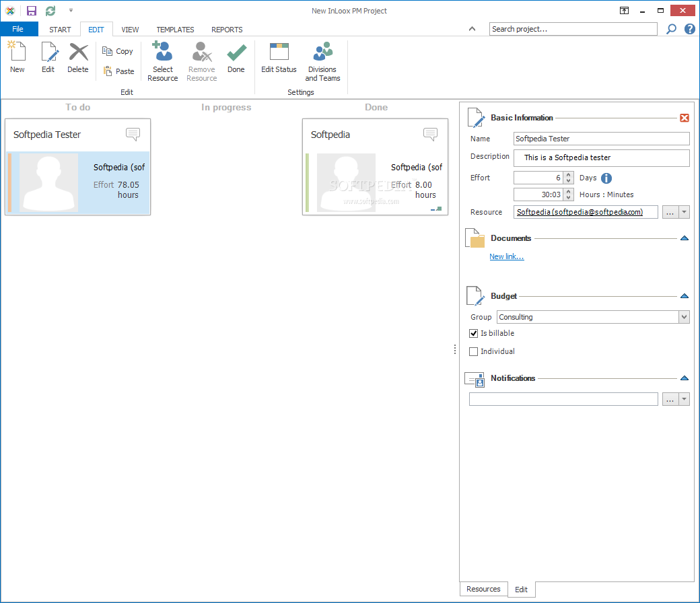Screen dimensions: 700x603
Task: Click the Description text field
Action: point(601,157)
